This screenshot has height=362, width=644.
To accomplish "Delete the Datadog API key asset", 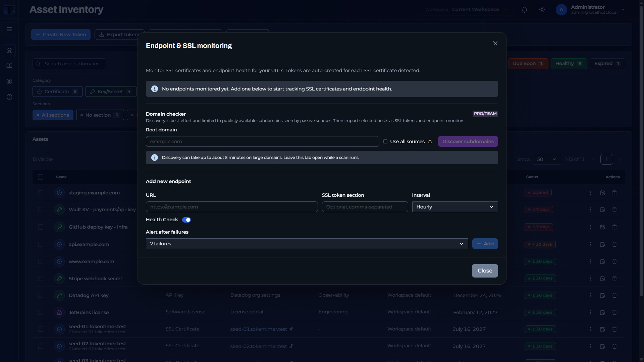I will click(614, 295).
